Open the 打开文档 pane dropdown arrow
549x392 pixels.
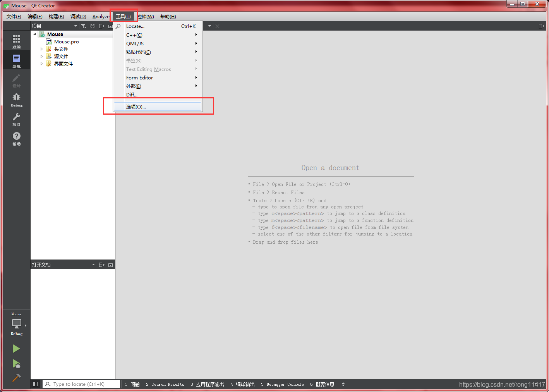(93, 264)
